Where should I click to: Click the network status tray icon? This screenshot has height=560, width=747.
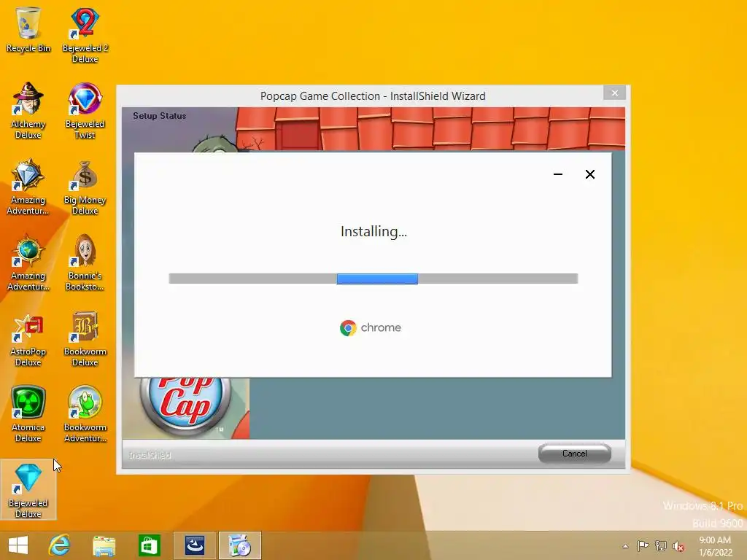click(x=661, y=545)
